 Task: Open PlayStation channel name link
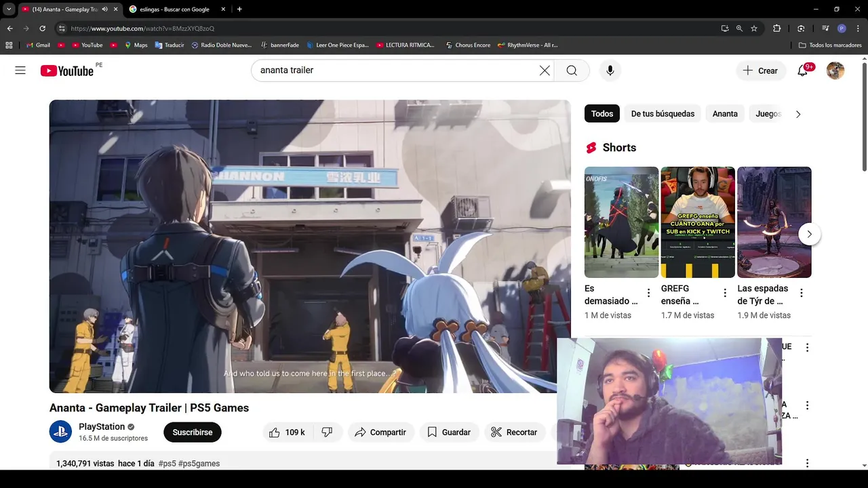point(102,427)
